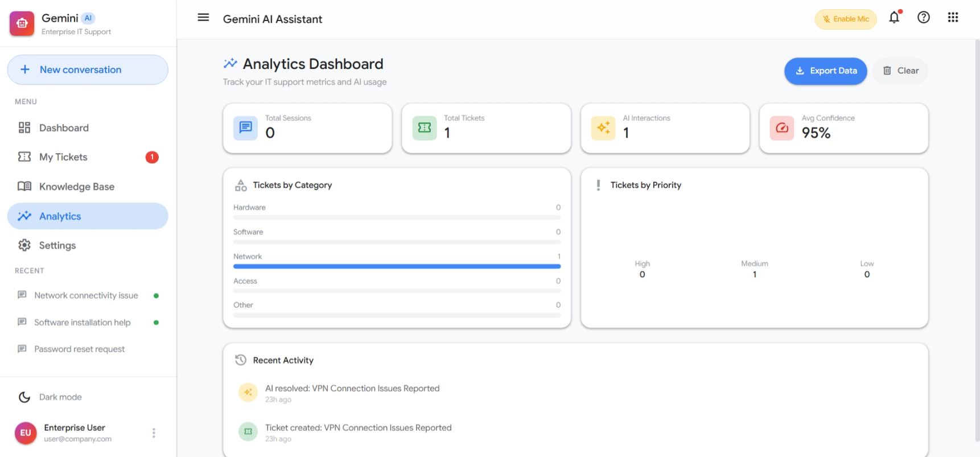Click the Avg Confidence gauge icon
The height and width of the screenshot is (457, 980).
[782, 127]
